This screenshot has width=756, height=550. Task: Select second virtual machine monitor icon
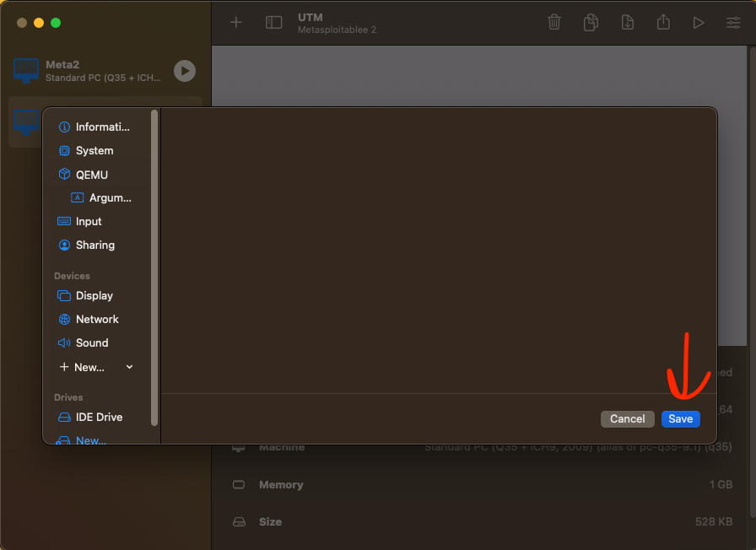(26, 121)
